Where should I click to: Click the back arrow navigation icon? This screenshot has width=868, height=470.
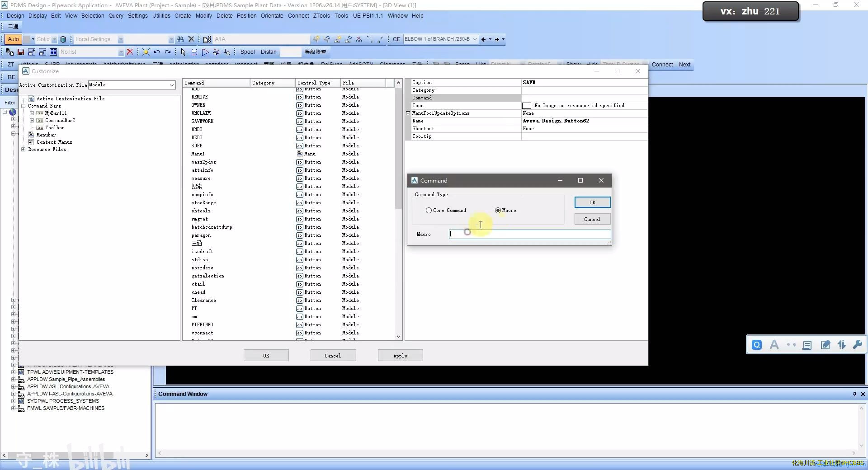click(483, 39)
